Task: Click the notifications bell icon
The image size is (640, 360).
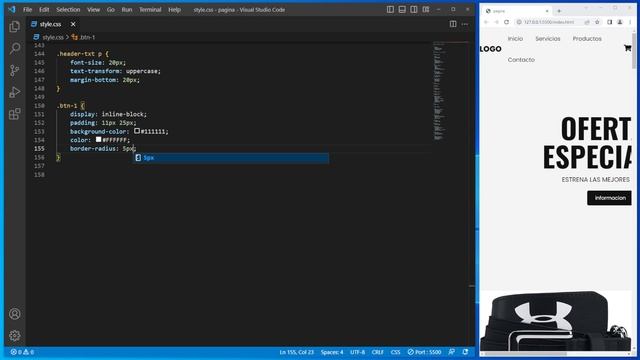Action: pos(465,352)
